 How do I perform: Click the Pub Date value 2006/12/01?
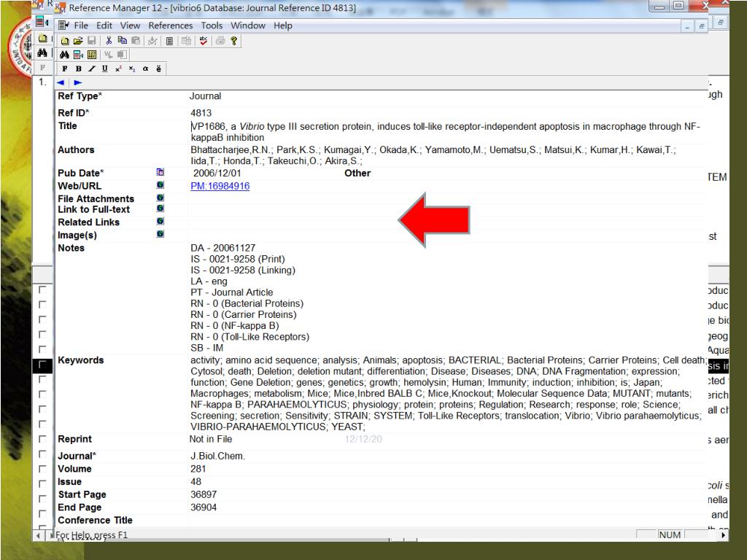(217, 174)
